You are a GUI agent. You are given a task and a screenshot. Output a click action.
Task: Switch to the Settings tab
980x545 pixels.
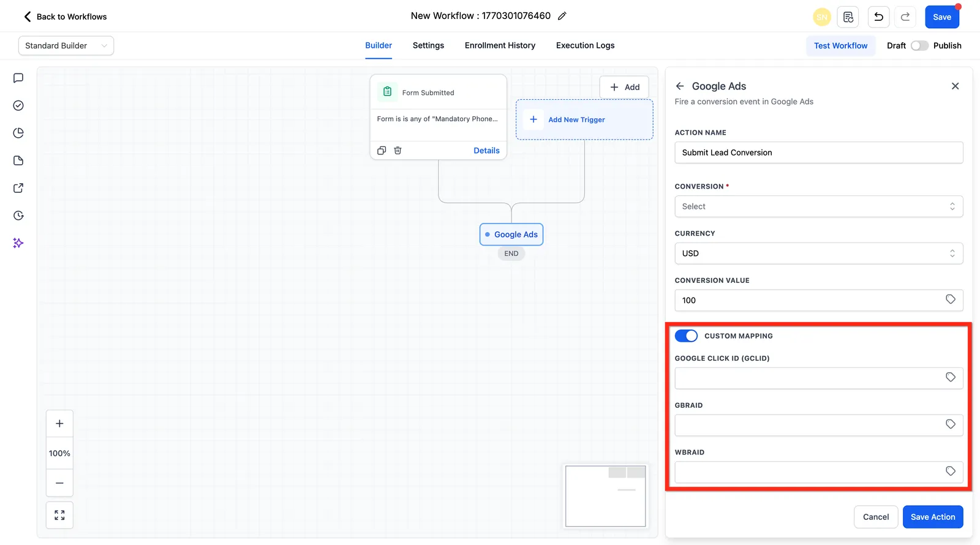428,45
